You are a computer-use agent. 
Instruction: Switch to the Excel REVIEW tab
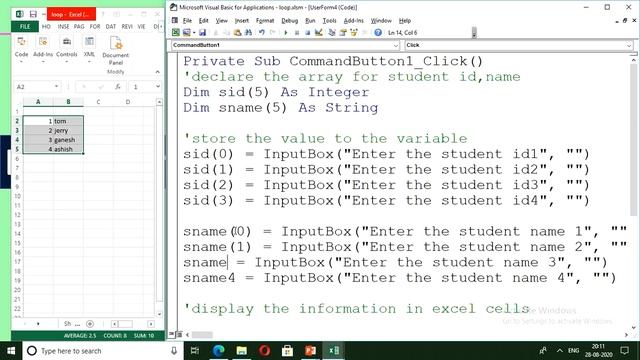(127, 27)
